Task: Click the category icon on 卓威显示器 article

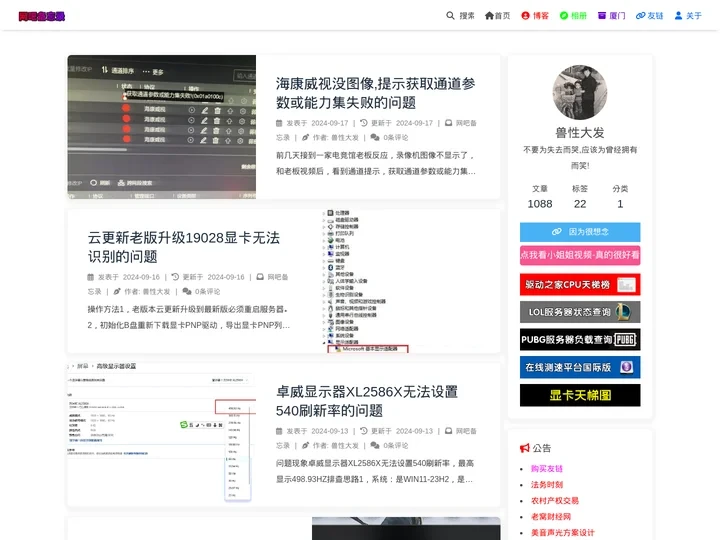Action: click(x=449, y=431)
